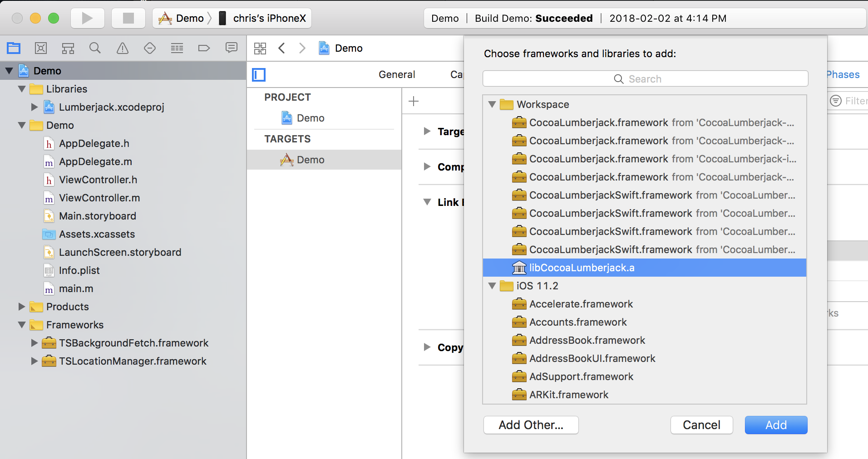868x459 pixels.
Task: Collapse the Libraries group
Action: [x=22, y=89]
